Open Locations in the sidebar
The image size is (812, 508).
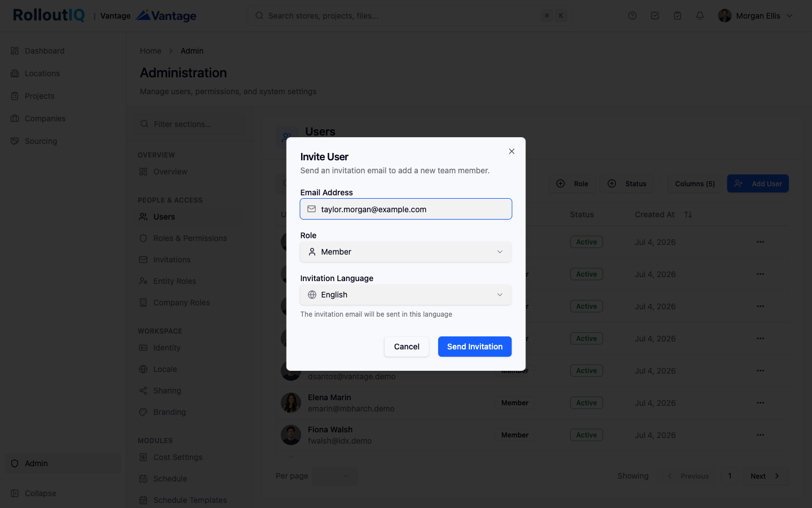(63, 73)
